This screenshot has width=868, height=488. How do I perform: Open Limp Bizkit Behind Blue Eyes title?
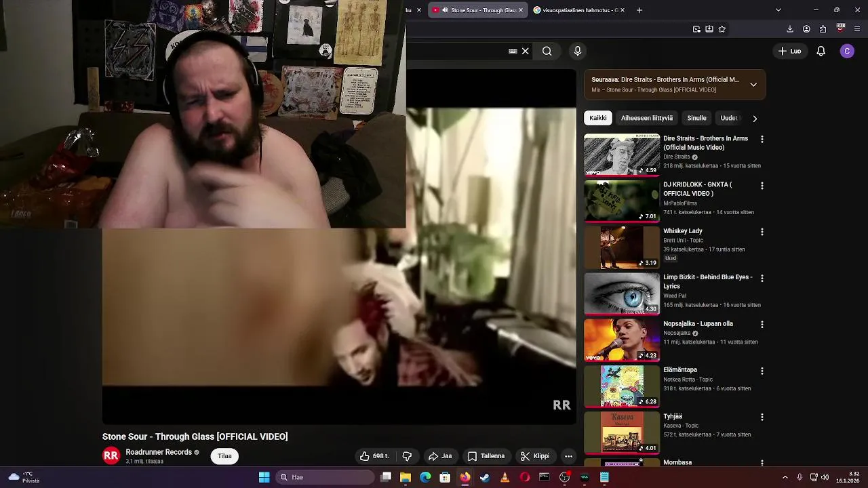[708, 281]
